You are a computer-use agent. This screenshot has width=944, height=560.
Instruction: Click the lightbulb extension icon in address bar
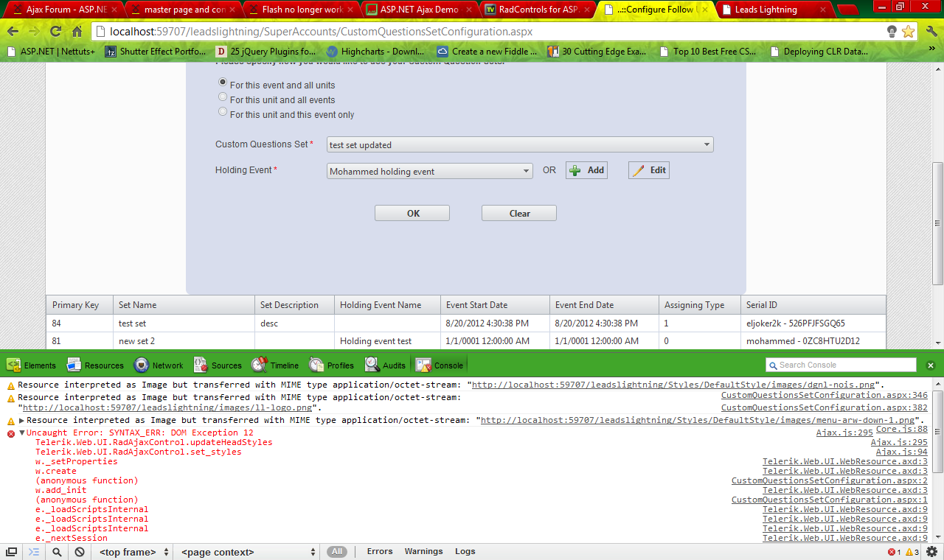pos(892,32)
